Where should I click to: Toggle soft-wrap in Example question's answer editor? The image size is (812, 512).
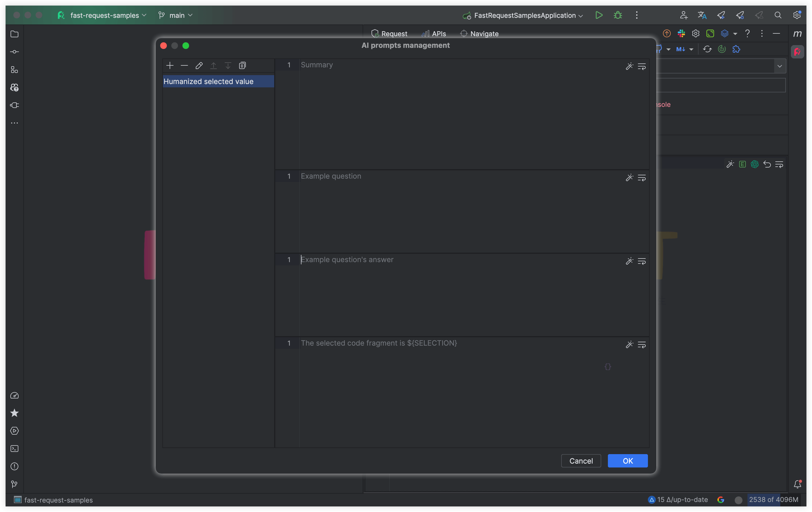[642, 261]
